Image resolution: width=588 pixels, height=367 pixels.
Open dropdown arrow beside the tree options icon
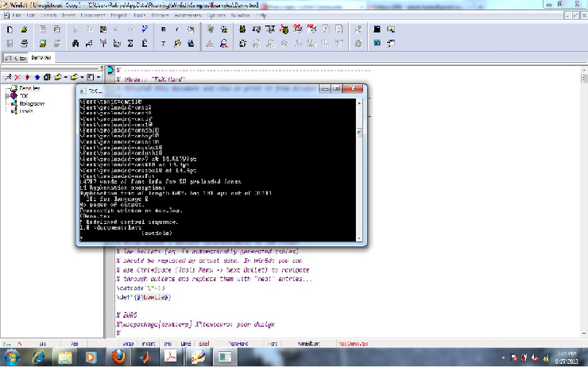pos(99,78)
